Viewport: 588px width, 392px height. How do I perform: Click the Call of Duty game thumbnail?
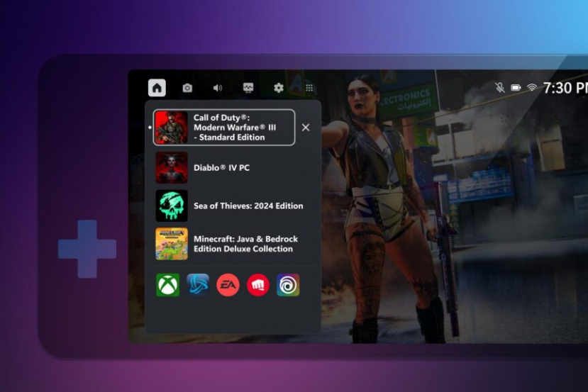pyautogui.click(x=172, y=128)
